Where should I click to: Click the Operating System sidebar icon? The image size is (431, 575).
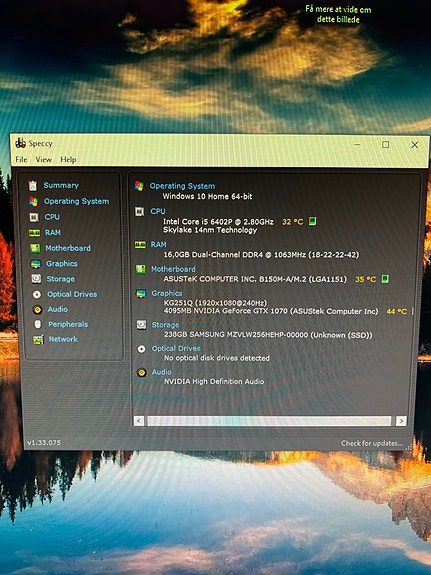point(33,201)
